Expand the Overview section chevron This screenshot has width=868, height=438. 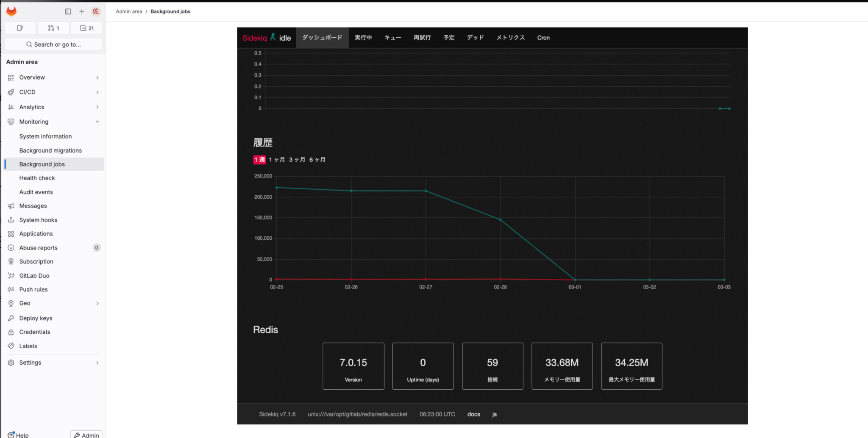[97, 78]
